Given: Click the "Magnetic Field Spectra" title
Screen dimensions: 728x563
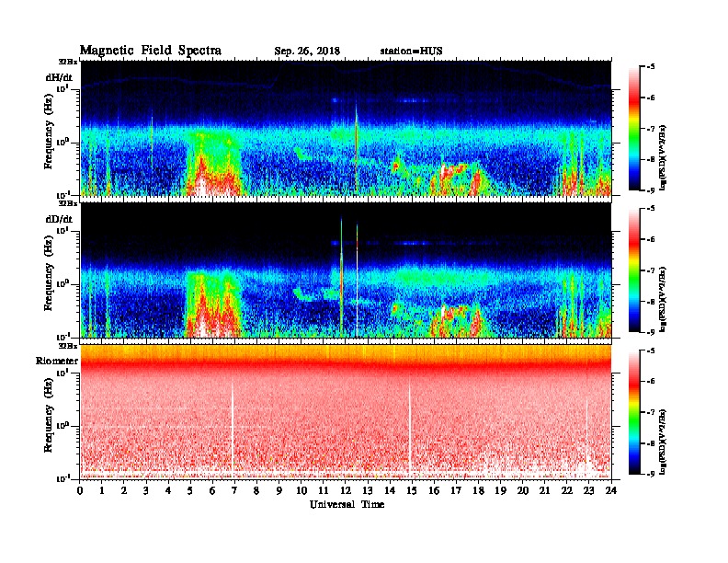Looking at the screenshot, I should [151, 51].
